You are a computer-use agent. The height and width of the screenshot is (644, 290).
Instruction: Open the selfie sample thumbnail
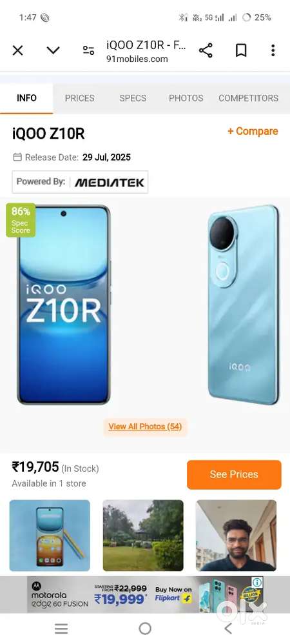[237, 535]
